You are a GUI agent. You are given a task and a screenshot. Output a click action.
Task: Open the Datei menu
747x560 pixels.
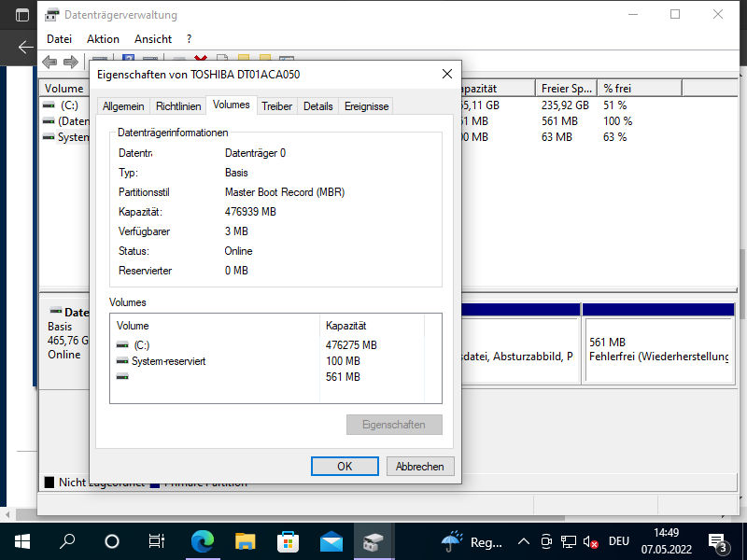pos(59,39)
